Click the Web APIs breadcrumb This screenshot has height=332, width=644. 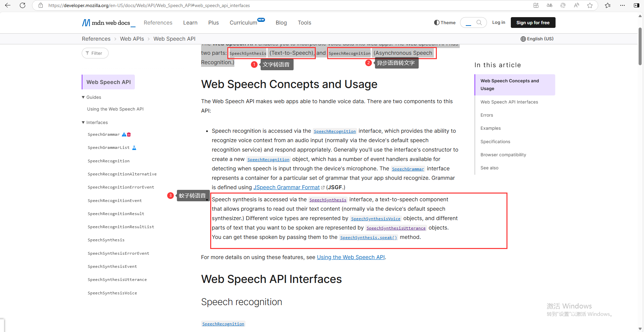[132, 39]
